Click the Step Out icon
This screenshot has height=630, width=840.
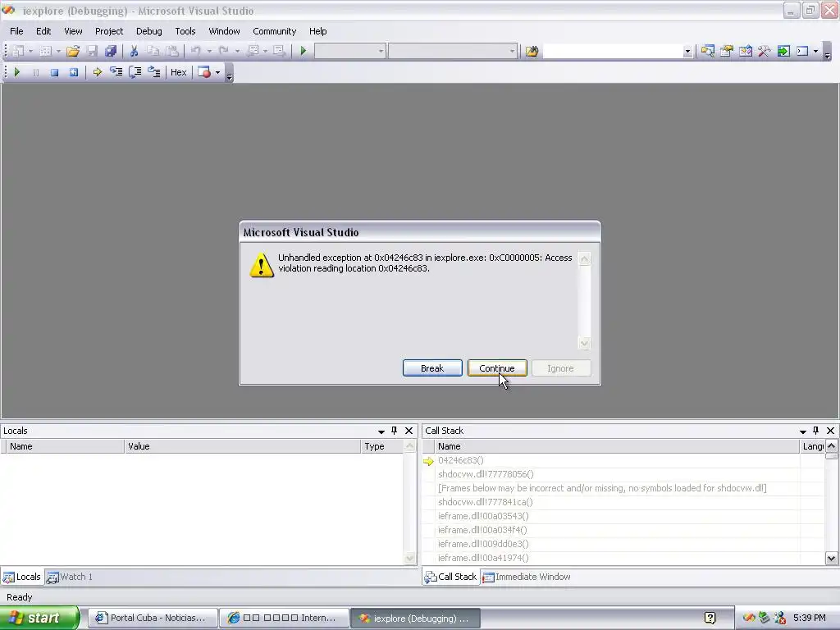[x=153, y=72]
